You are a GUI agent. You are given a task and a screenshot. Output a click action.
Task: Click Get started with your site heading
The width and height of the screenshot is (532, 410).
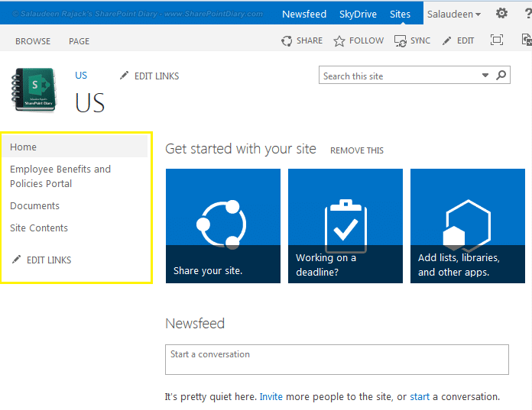[241, 149]
